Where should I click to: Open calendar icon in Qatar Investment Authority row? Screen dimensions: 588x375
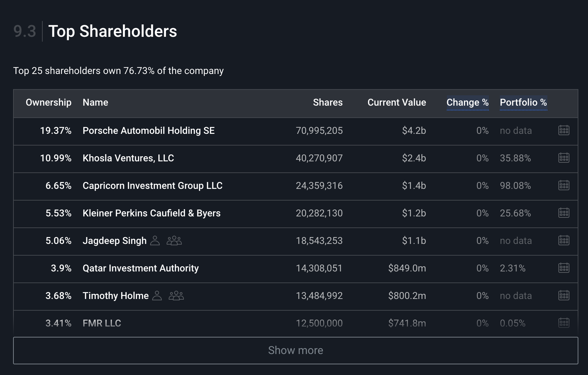click(x=564, y=268)
